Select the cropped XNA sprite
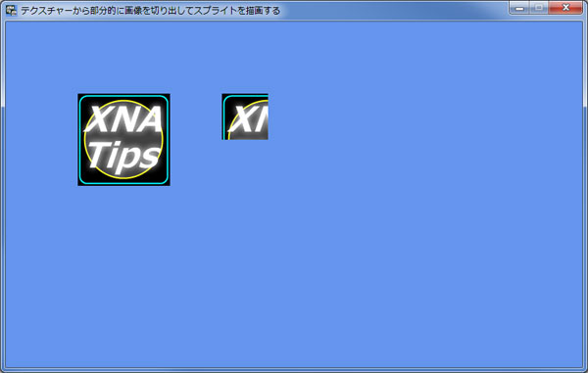The image size is (588, 373). (x=245, y=117)
